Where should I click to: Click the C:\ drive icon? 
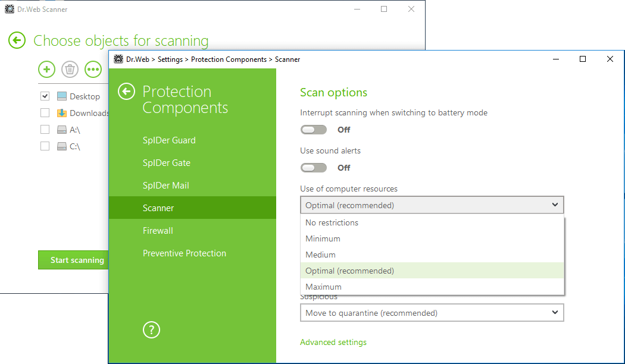click(x=62, y=146)
